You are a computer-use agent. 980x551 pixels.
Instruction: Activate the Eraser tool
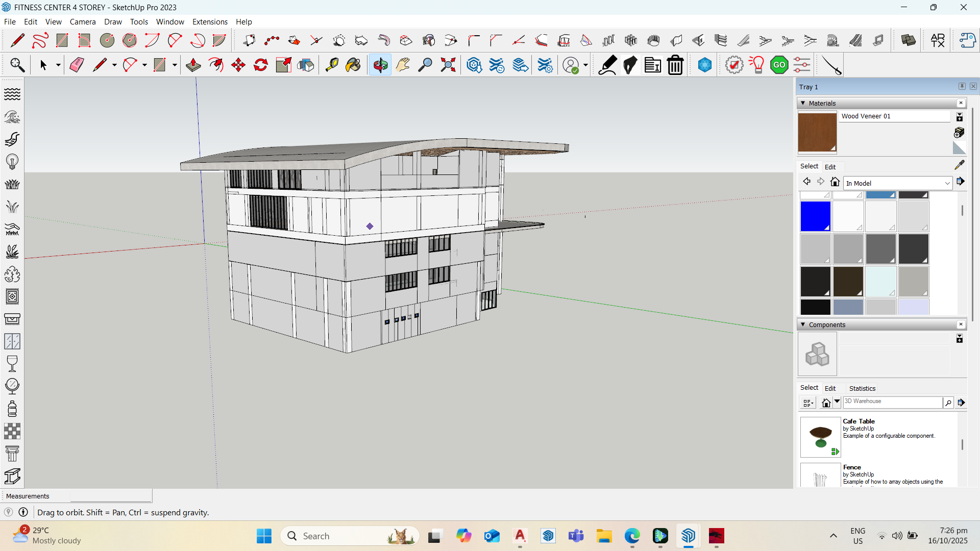77,65
